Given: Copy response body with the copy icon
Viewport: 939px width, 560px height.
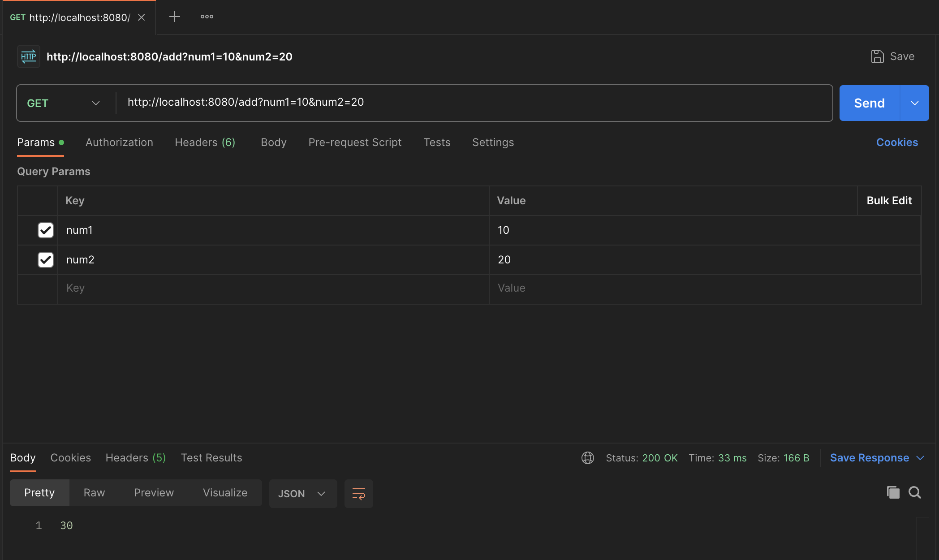Looking at the screenshot, I should [893, 492].
